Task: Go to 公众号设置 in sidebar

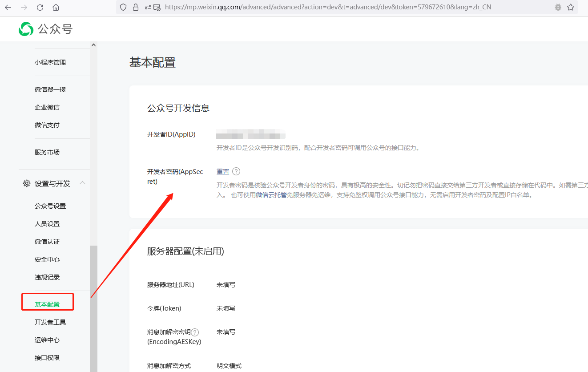Action: pos(50,206)
